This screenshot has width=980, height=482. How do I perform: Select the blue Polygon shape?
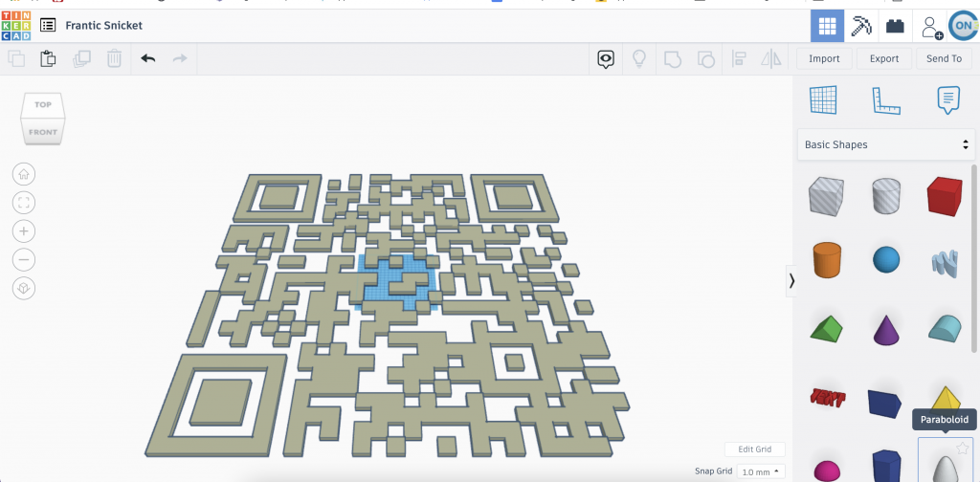coord(887,466)
